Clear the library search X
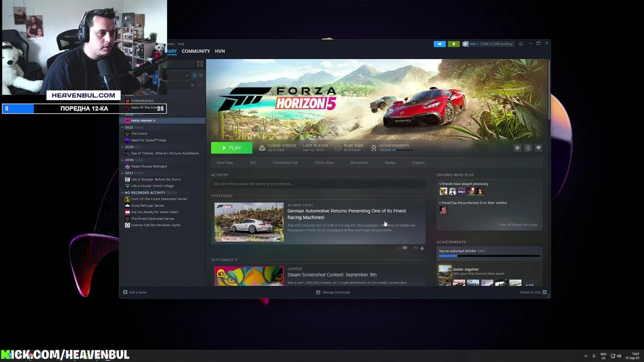 click(x=192, y=85)
